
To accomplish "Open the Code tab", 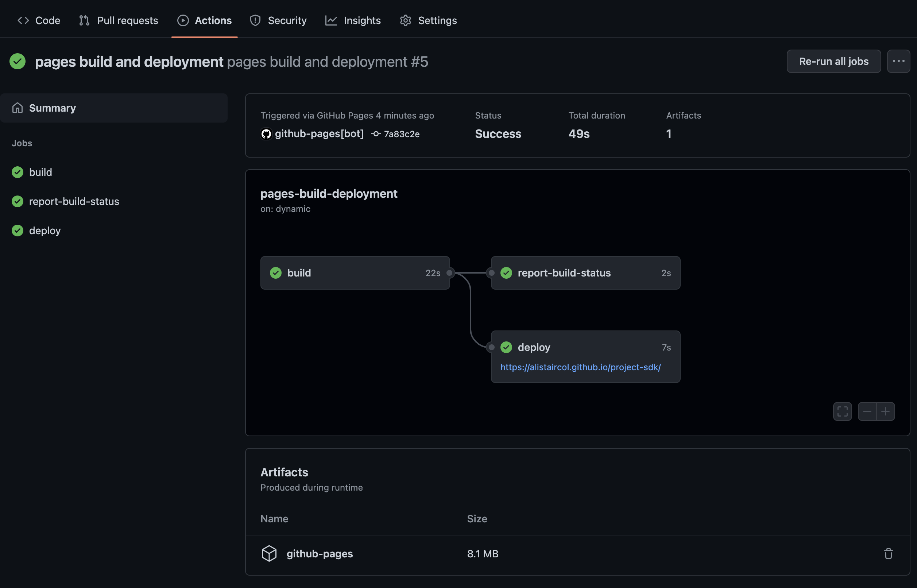I will pos(39,20).
